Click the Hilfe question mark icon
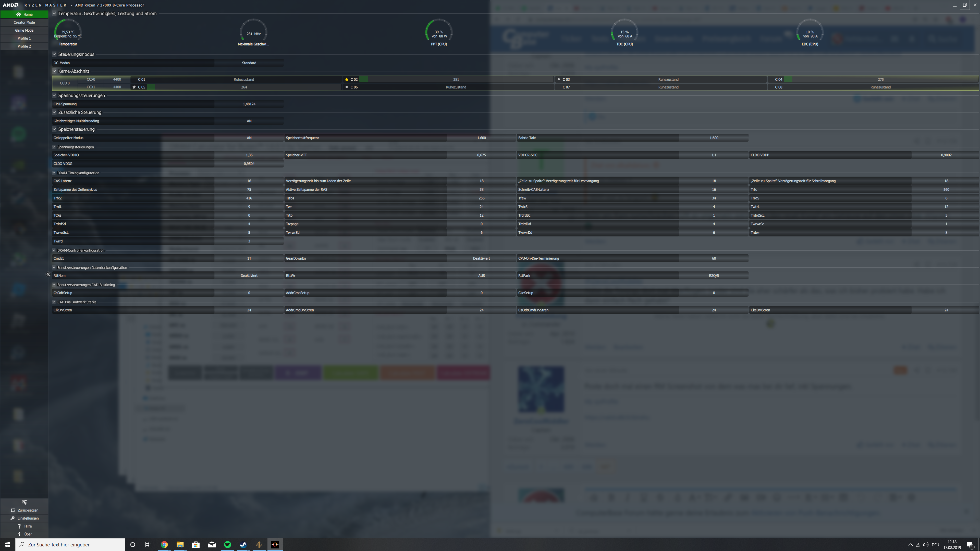980x551 pixels. [x=19, y=526]
